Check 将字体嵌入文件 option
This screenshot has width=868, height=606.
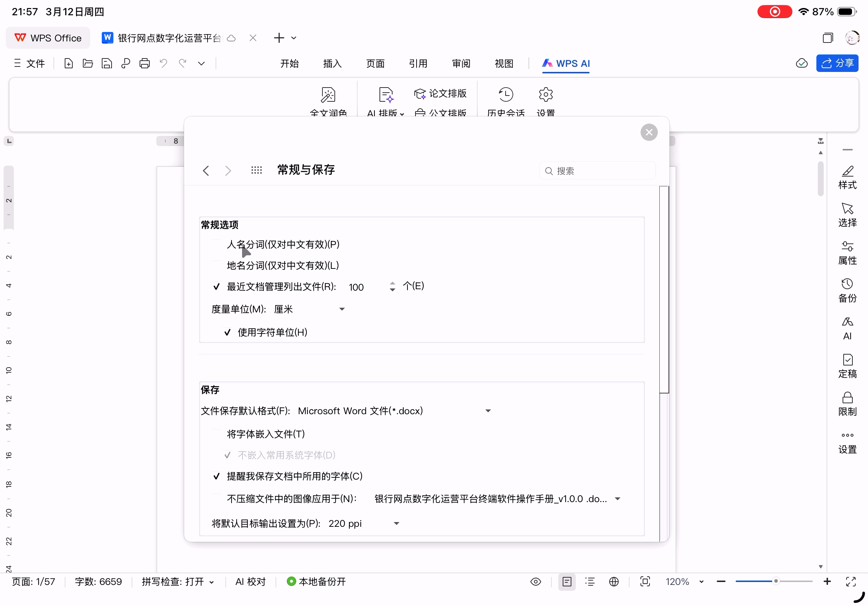[x=217, y=434]
